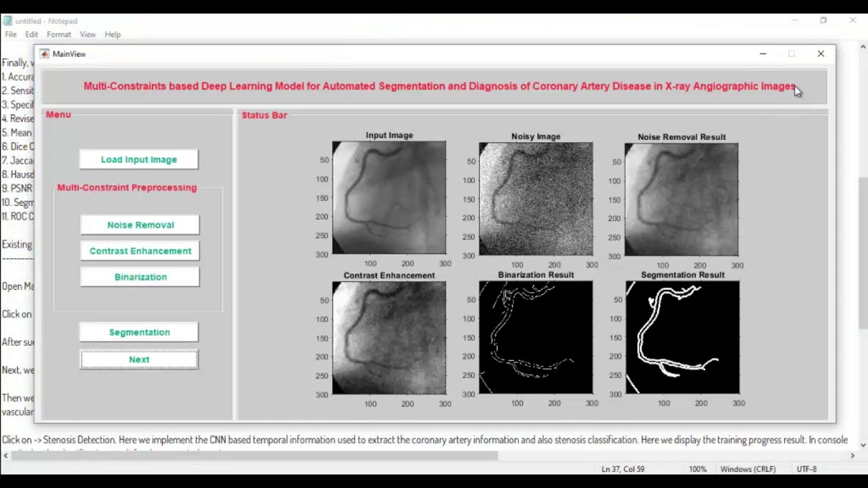Click Notepad horizontal scrollbar thumb

[255, 455]
